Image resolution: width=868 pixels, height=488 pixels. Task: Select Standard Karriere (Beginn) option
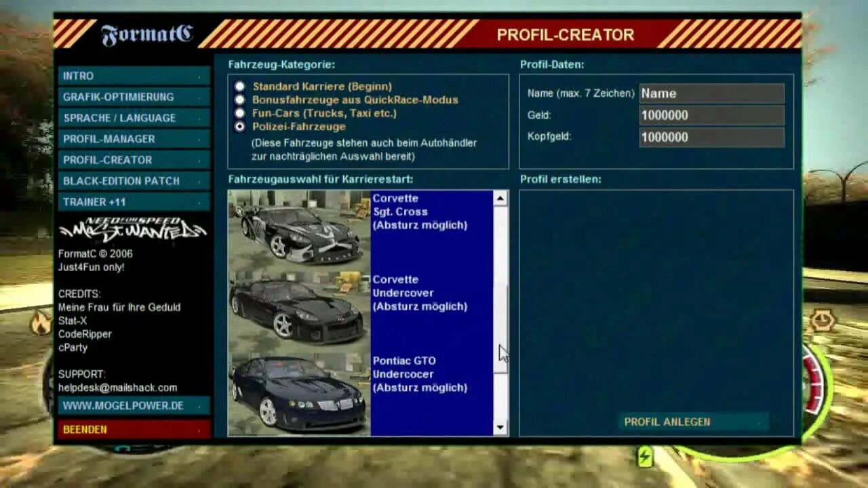coord(241,86)
